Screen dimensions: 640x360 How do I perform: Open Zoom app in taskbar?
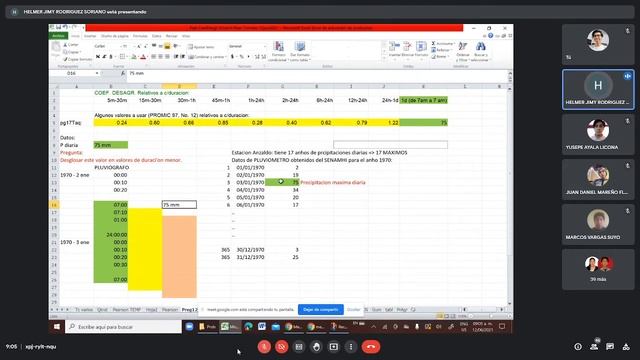pos(189,327)
